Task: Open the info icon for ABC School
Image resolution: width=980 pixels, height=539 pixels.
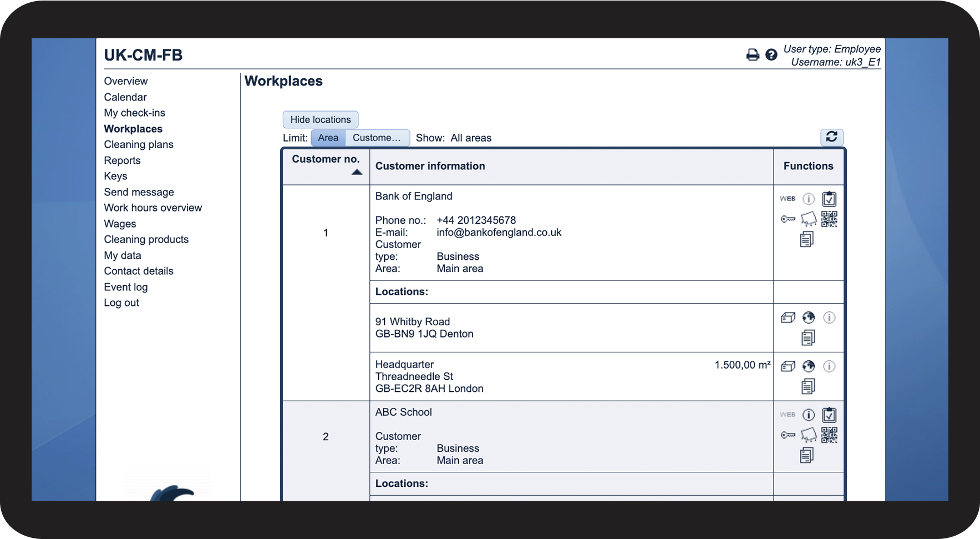Action: click(809, 415)
